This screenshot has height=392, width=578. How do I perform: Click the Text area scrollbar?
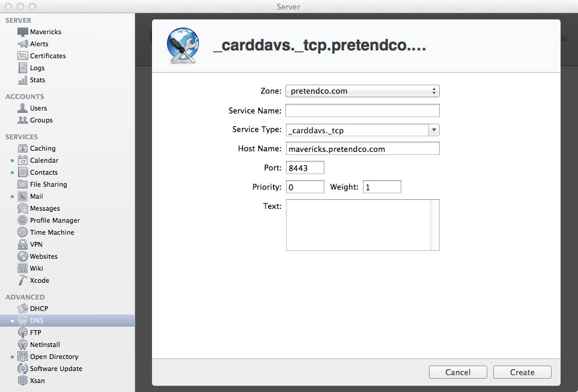pyautogui.click(x=435, y=225)
